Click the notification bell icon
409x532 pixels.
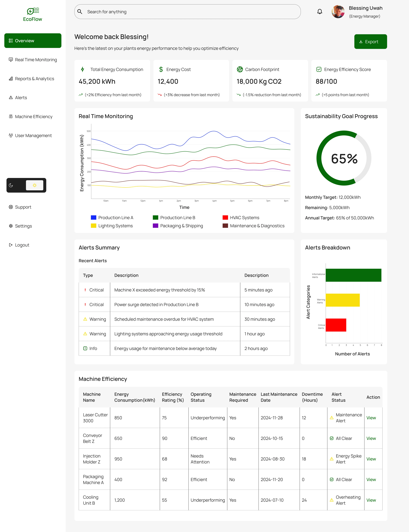[x=319, y=12]
